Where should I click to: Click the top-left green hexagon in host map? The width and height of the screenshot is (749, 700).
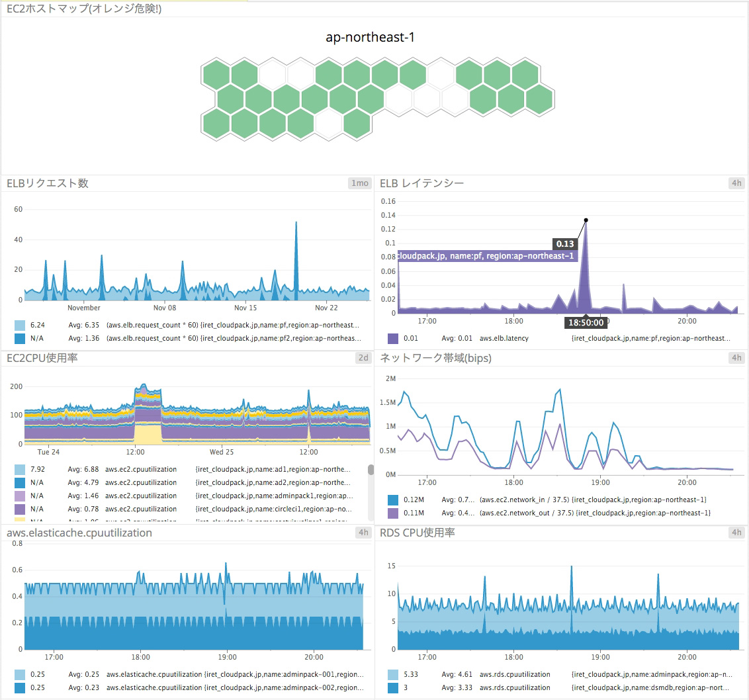click(215, 73)
